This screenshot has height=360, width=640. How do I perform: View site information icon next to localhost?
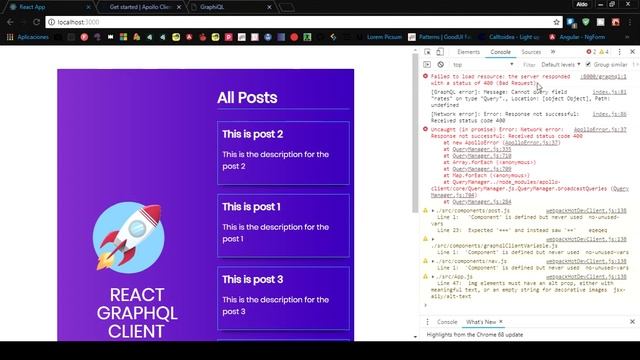pyautogui.click(x=51, y=22)
